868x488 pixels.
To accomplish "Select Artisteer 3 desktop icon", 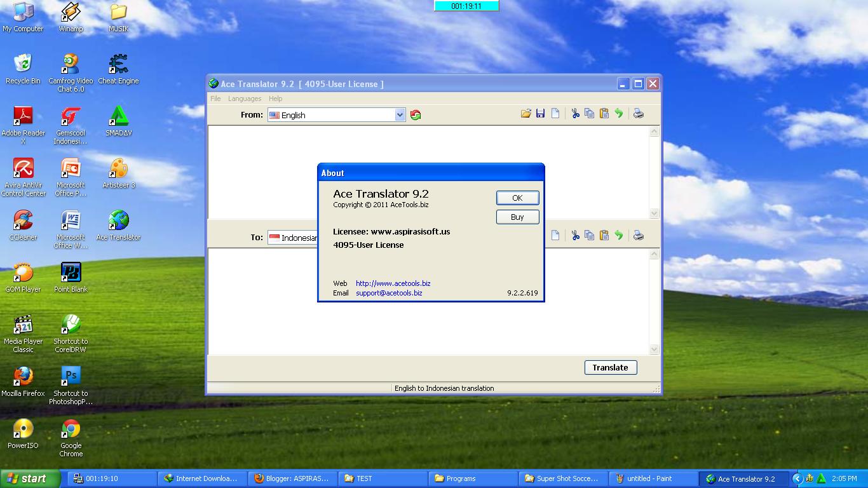I will [118, 173].
